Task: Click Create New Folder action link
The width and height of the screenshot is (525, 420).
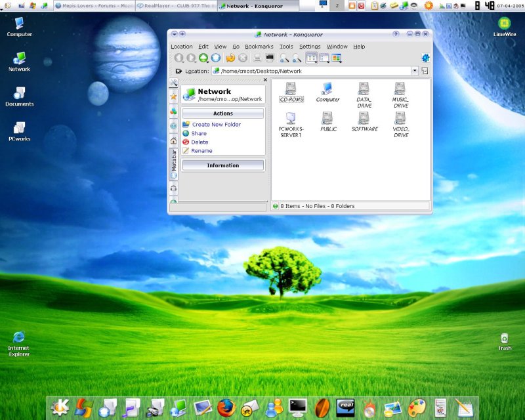Action: pyautogui.click(x=217, y=124)
